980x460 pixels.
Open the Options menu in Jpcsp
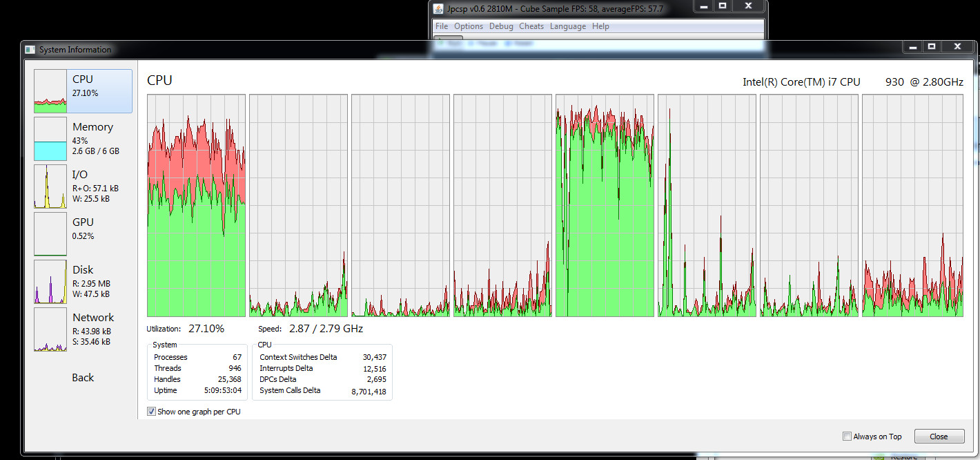(469, 26)
